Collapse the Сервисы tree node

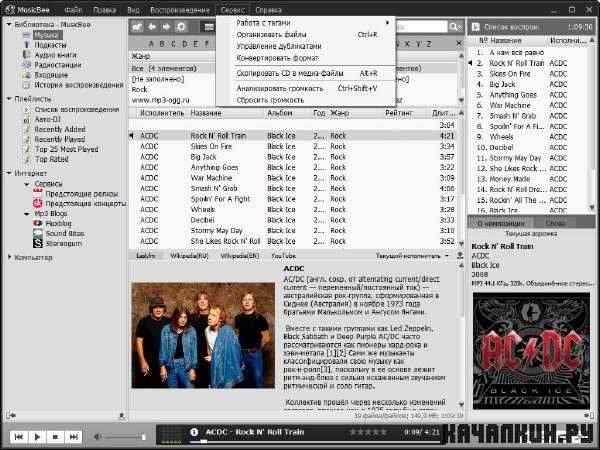(27, 184)
